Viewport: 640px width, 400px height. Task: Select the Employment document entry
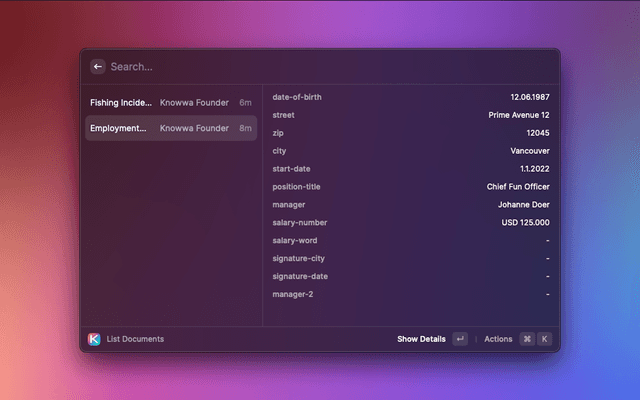[x=170, y=128]
